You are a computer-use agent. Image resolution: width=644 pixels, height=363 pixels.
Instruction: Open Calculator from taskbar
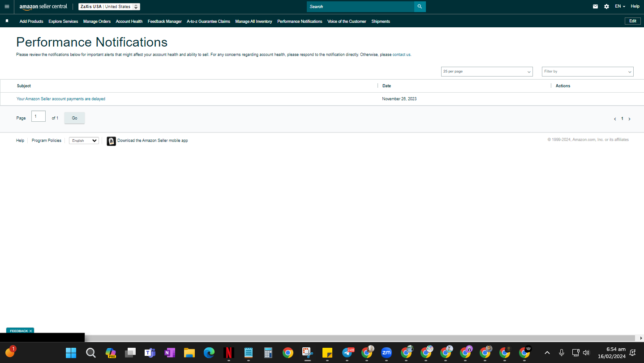click(x=268, y=353)
